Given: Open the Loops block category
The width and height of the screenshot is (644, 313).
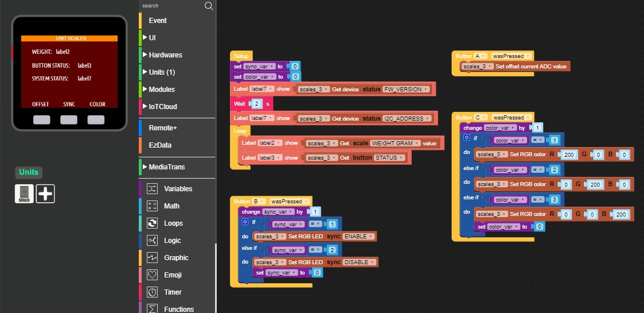Looking at the screenshot, I should pos(173,223).
